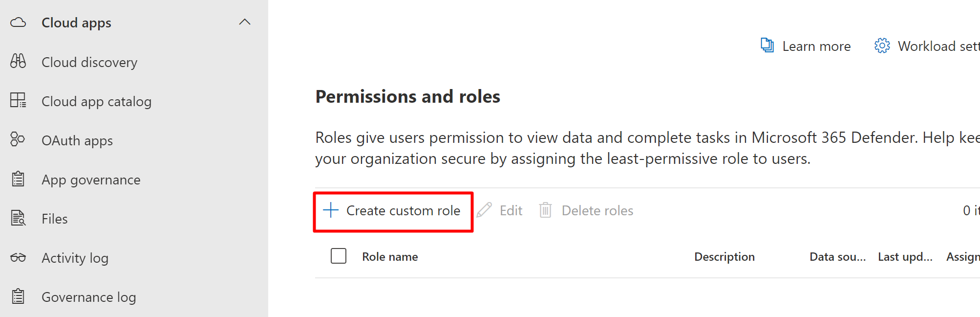Click the Activity log glasses icon
This screenshot has width=980, height=317.
[x=18, y=257]
